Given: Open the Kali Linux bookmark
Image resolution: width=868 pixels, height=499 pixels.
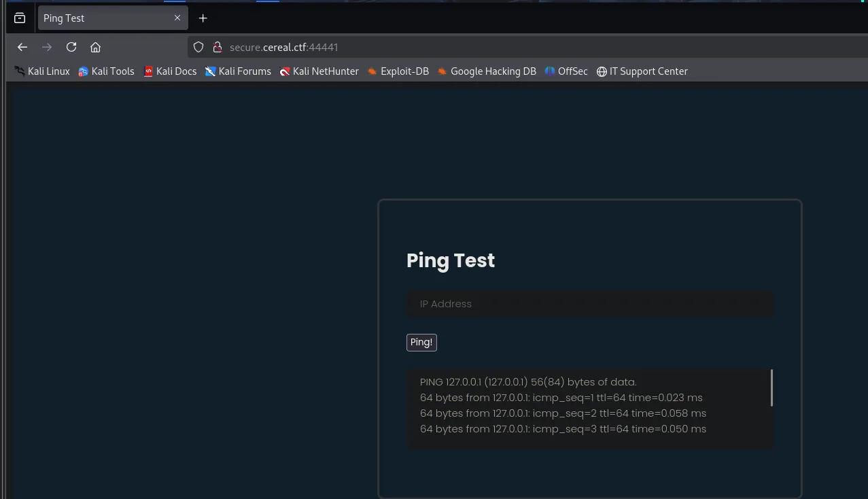Looking at the screenshot, I should 42,71.
